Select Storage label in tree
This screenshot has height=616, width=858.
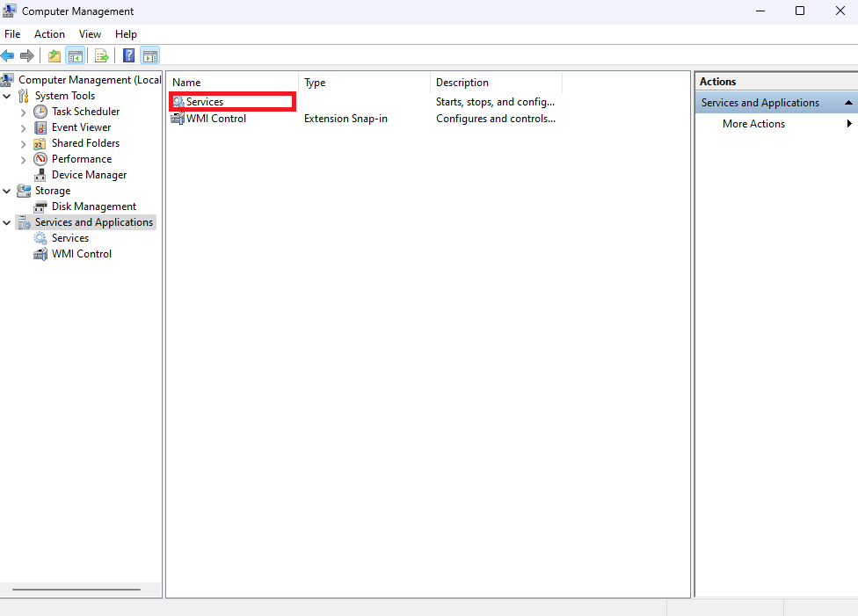point(53,191)
